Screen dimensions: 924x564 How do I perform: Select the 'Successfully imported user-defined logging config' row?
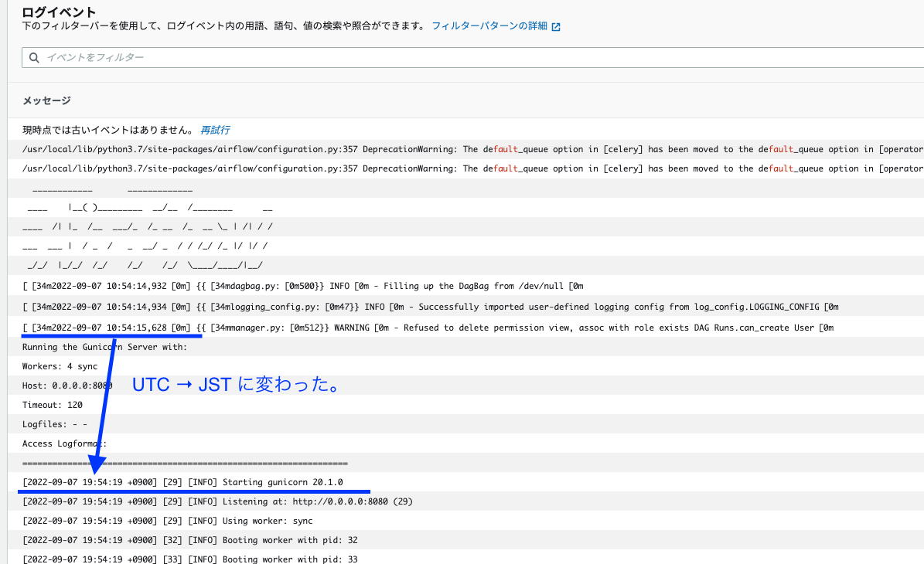pos(465,307)
